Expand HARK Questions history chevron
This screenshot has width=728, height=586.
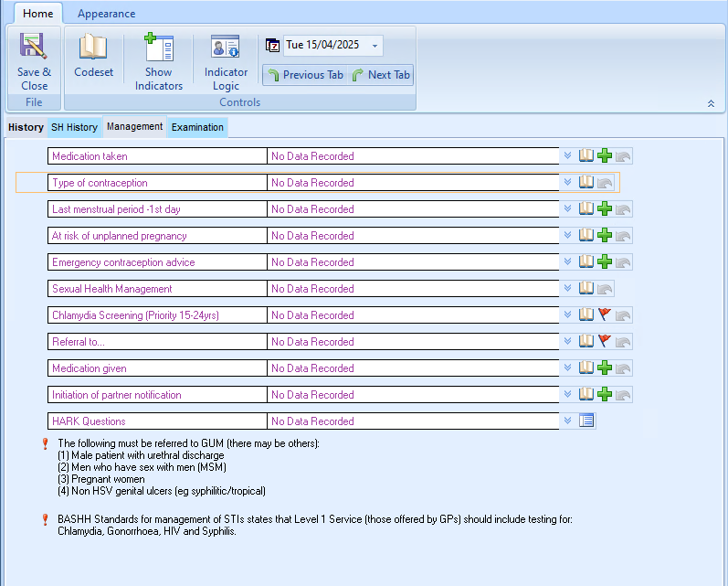click(567, 421)
